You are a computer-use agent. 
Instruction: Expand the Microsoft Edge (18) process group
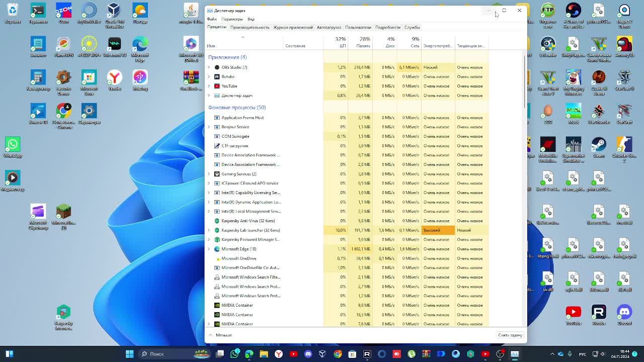(209, 249)
